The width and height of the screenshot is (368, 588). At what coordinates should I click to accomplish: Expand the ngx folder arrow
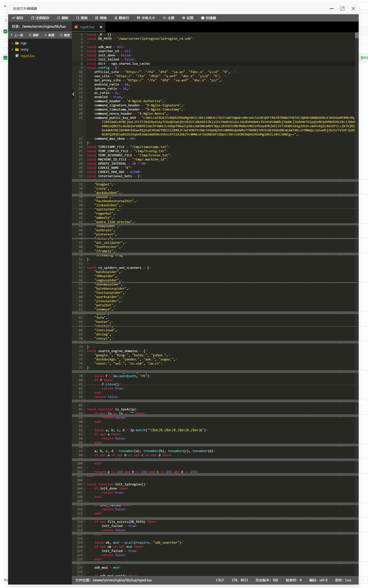click(12, 43)
